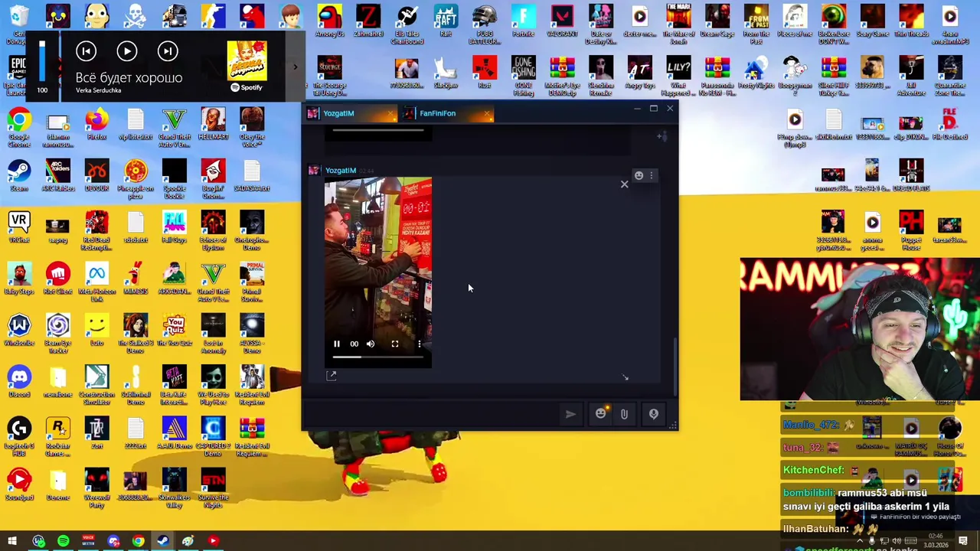Open the video's three-dot options menu
The height and width of the screenshot is (551, 980).
(420, 344)
